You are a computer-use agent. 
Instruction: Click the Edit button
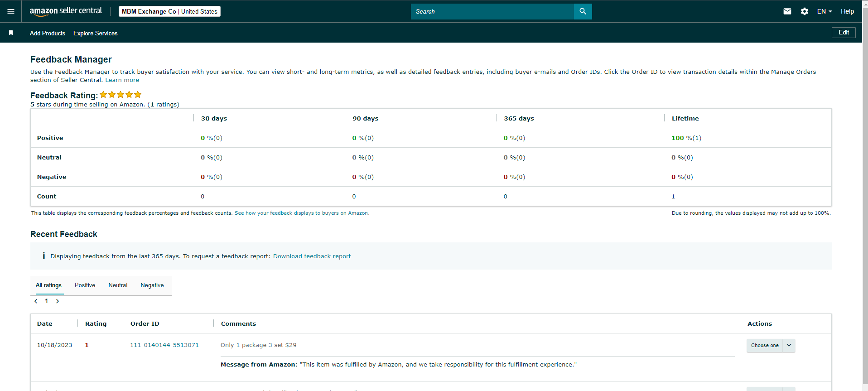844,33
